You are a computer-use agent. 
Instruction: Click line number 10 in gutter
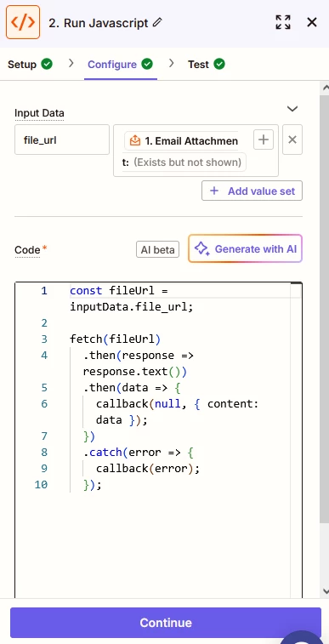click(41, 485)
